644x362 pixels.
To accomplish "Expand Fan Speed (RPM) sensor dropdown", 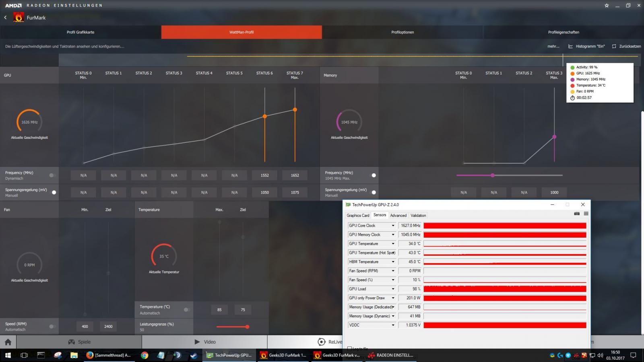I will [x=393, y=271].
